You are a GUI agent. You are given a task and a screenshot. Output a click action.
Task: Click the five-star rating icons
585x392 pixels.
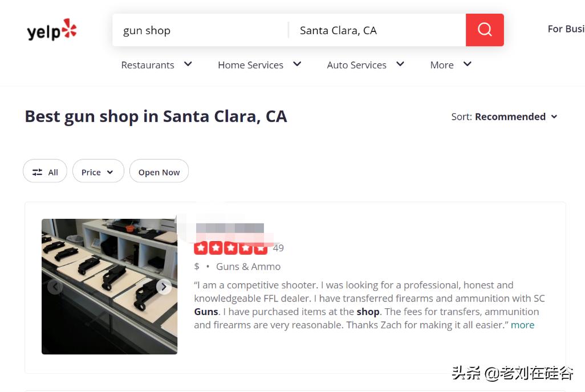[230, 248]
